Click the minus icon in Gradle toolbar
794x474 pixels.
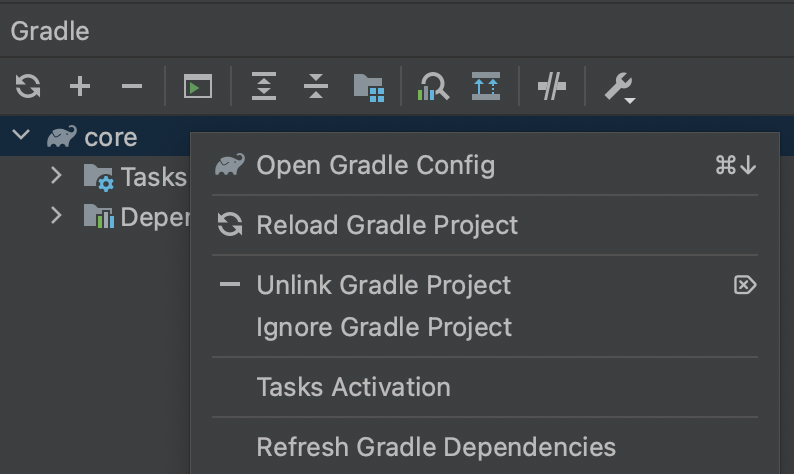click(132, 86)
